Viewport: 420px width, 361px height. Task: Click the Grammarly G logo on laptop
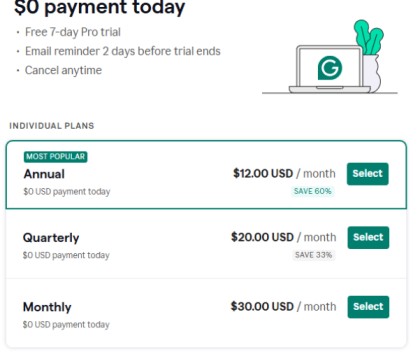[330, 68]
